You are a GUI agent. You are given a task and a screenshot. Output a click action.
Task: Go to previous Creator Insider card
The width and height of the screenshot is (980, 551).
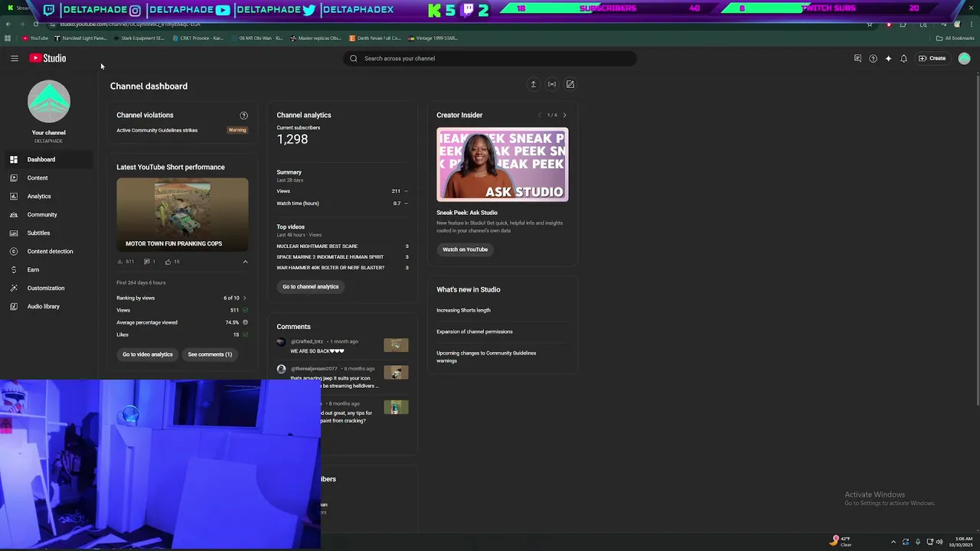539,116
